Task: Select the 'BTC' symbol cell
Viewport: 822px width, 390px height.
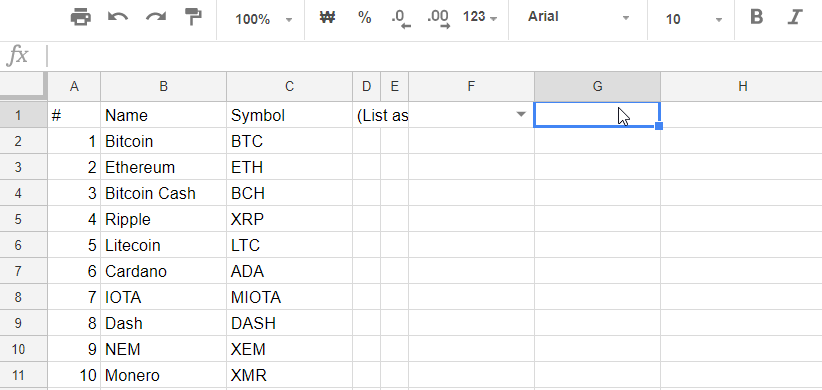Action: click(289, 141)
